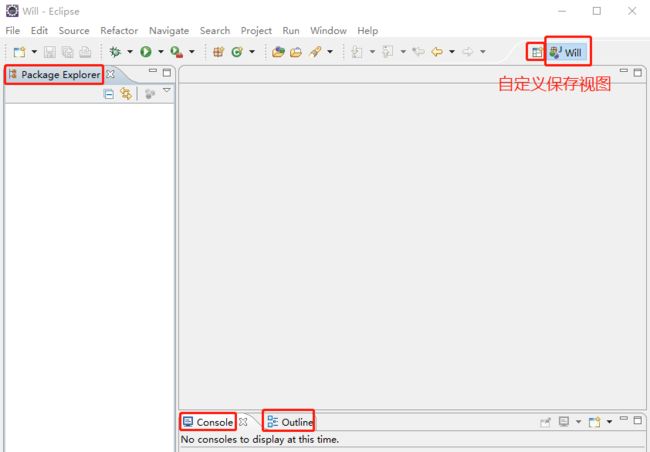Click the New Java Class icon

237,52
